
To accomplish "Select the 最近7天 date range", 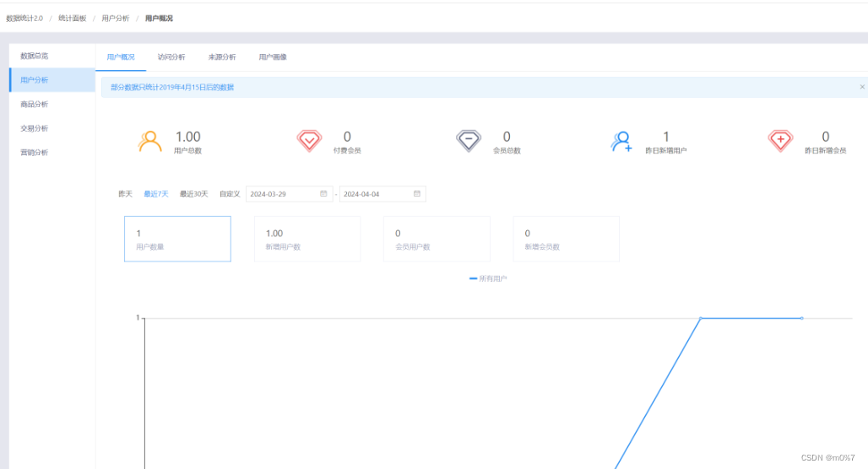I will click(156, 194).
